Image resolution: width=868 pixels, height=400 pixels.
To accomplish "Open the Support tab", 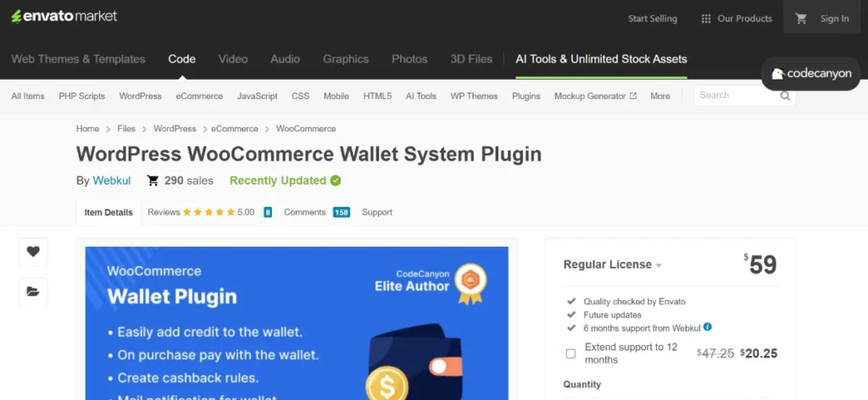I will (x=377, y=212).
